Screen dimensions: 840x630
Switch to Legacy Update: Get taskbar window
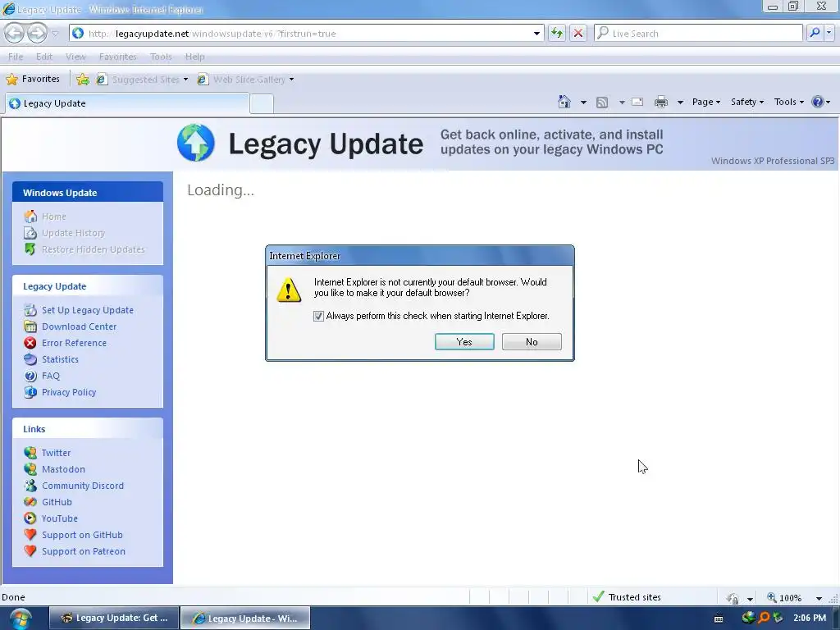pyautogui.click(x=113, y=618)
